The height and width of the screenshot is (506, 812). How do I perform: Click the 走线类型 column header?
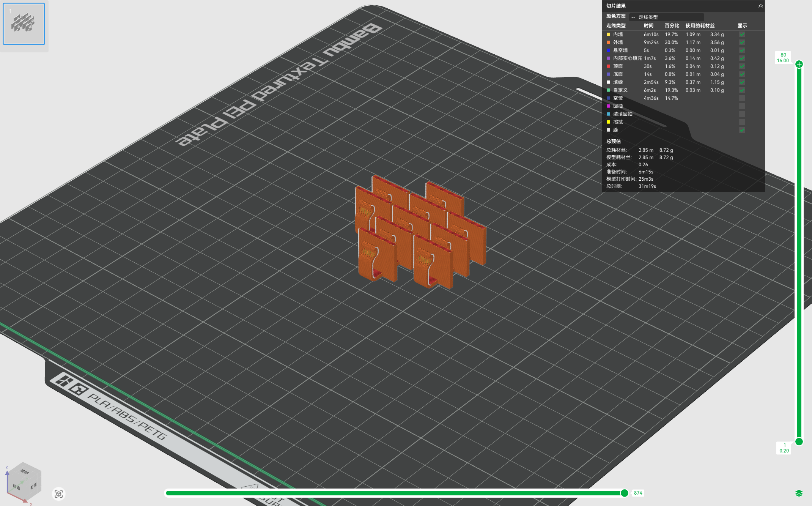[x=616, y=26]
